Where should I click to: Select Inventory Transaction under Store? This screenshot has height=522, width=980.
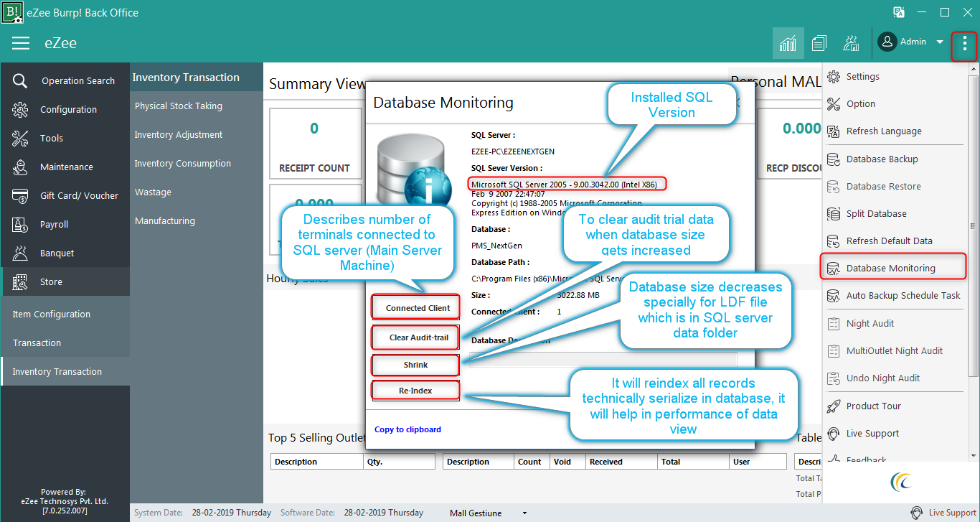coord(65,371)
